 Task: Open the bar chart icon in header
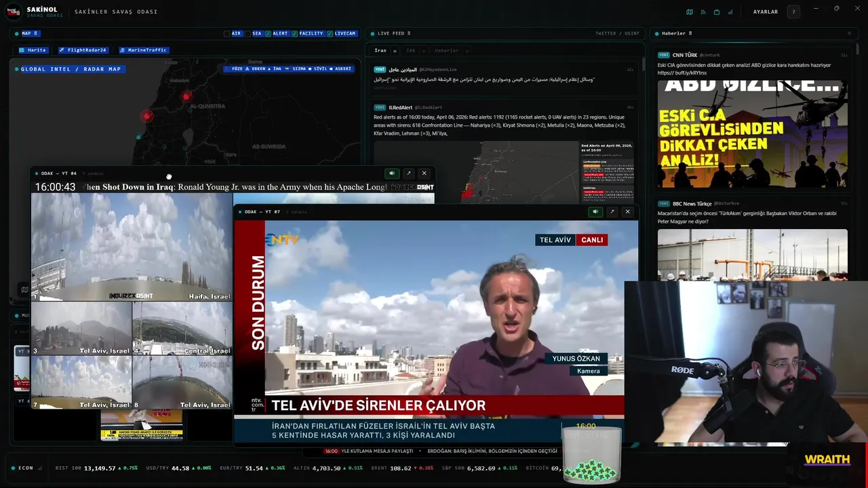730,12
